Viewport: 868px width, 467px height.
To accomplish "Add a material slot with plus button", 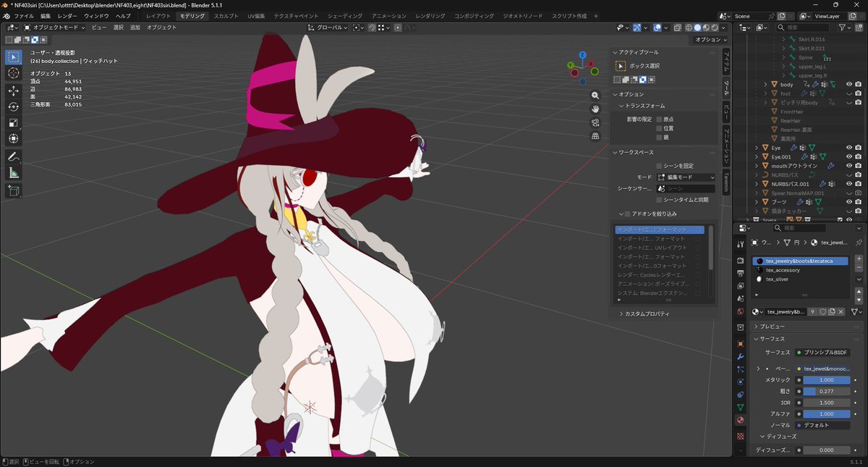I will (859, 258).
